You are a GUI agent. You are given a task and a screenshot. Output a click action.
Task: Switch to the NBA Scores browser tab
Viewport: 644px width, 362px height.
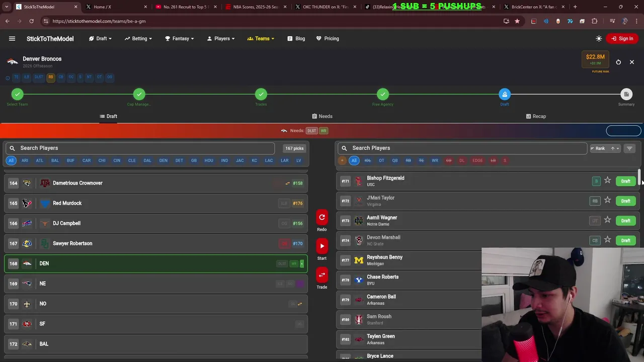pos(255,7)
